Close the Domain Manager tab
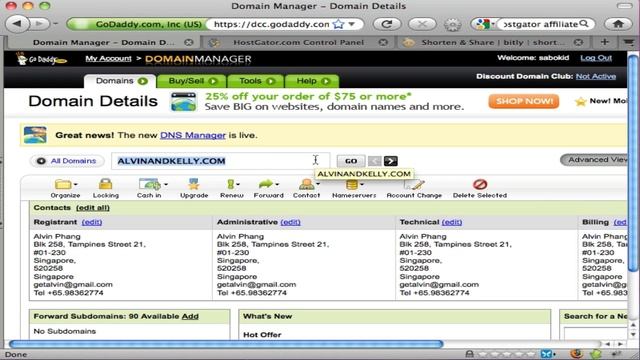640x360 pixels. point(188,42)
